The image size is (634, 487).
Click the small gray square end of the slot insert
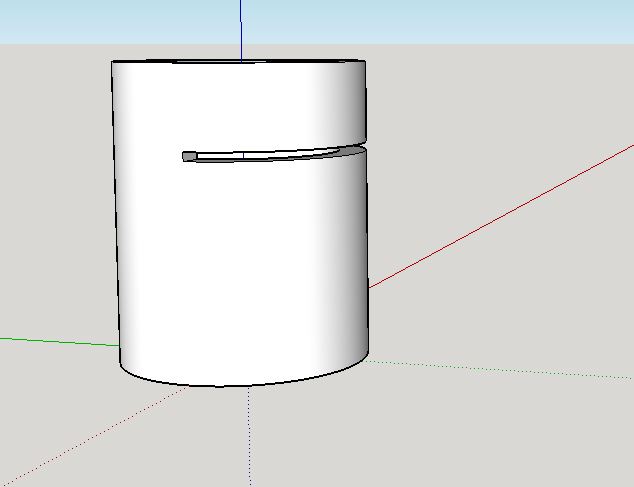click(x=189, y=156)
